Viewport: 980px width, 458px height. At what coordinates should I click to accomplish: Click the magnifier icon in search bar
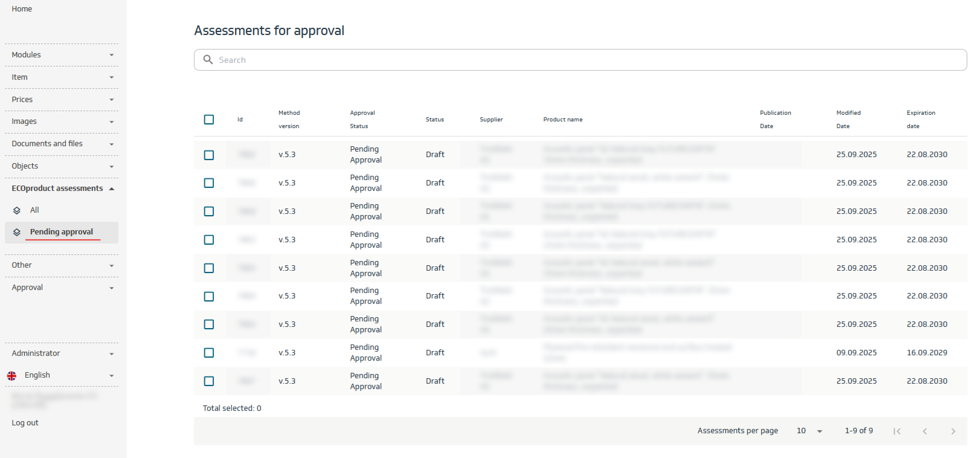coord(208,60)
